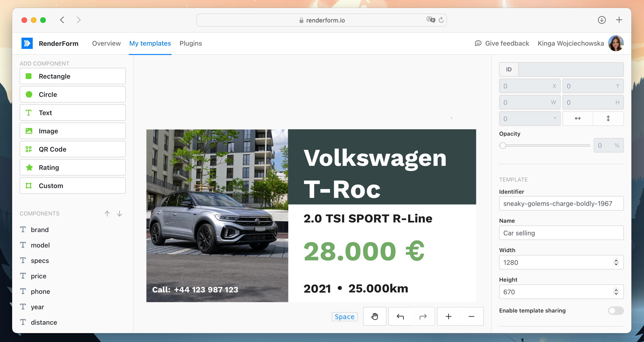Screen dimensions: 644x342
Task: Click the opacity slider to adjust value
Action: point(503,145)
